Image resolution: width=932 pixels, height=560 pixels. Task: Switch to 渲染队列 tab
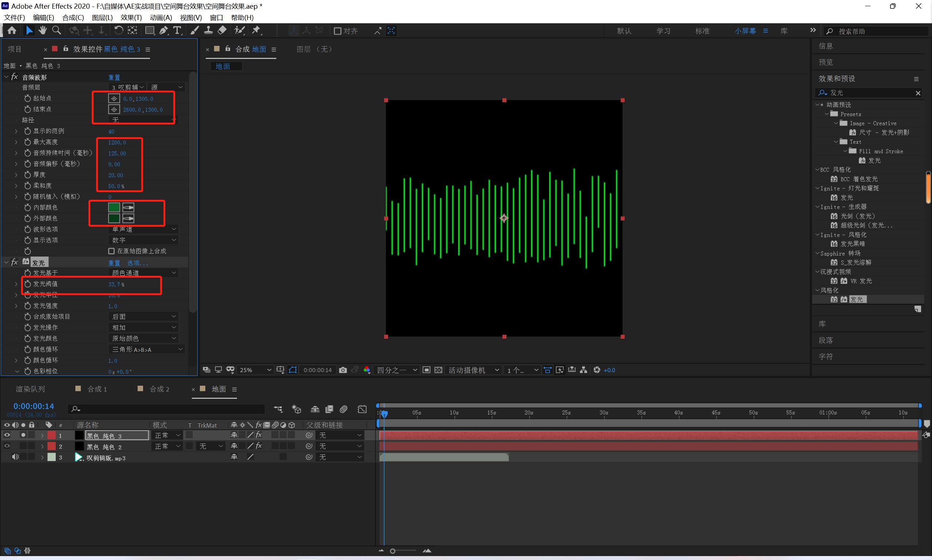[30, 389]
